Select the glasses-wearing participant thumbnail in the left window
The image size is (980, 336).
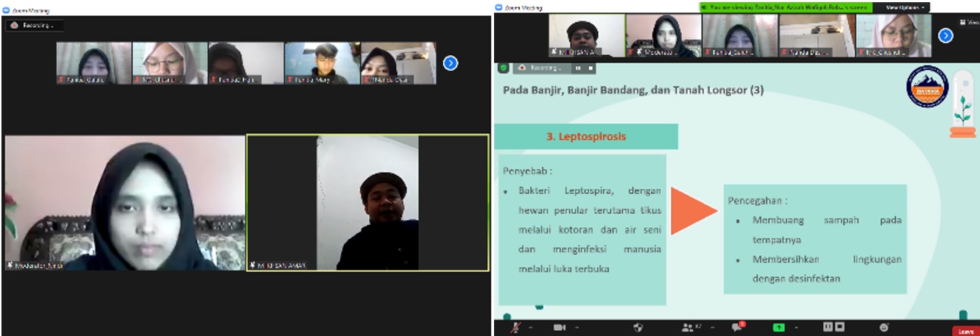click(169, 62)
